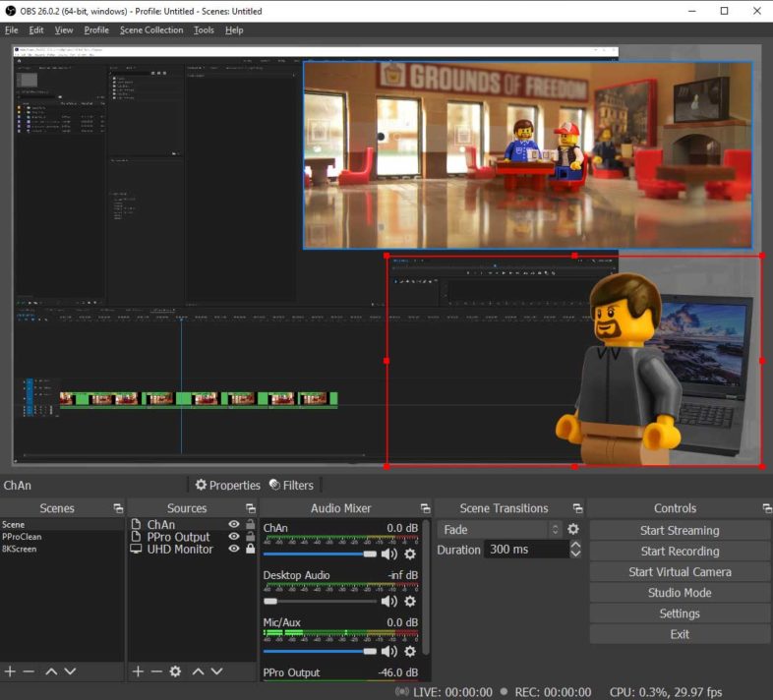
Task: Undock the Sources panel
Action: tap(251, 508)
